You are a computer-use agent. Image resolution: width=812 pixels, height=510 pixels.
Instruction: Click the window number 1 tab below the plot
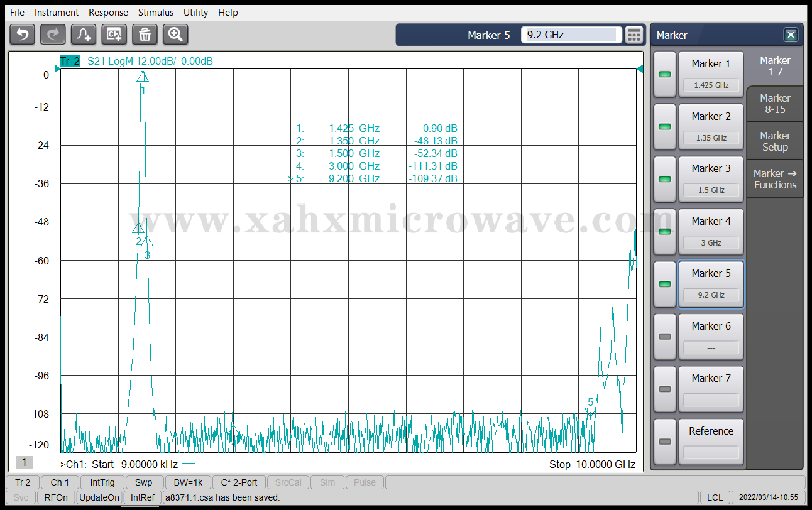24,462
